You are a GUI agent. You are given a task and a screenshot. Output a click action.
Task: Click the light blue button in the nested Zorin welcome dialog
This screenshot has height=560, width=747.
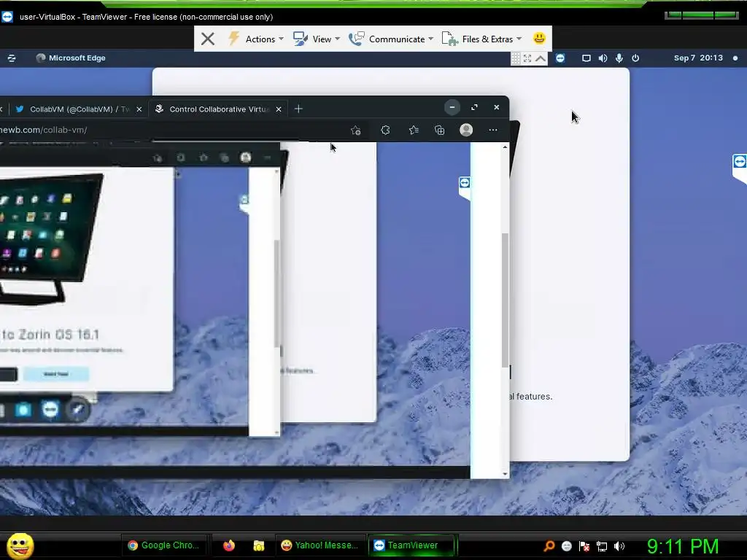point(56,374)
